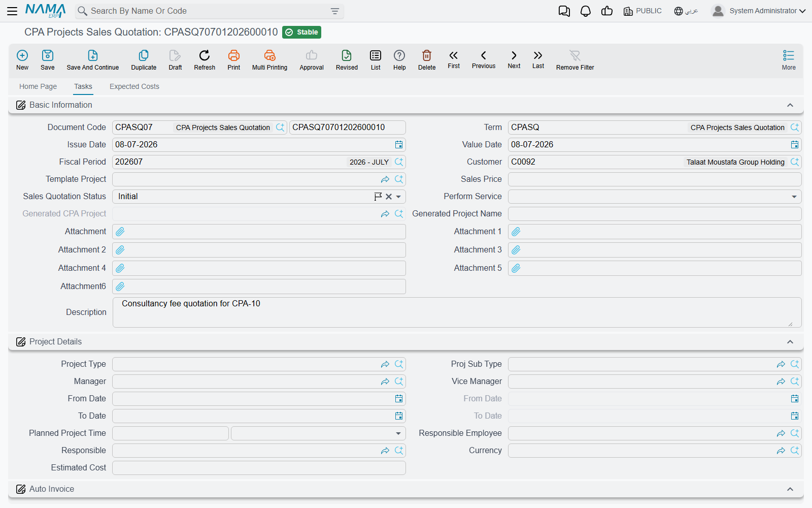Screen dimensions: 812x508
Task: Search lookup for Fiscal Period field
Action: [399, 162]
